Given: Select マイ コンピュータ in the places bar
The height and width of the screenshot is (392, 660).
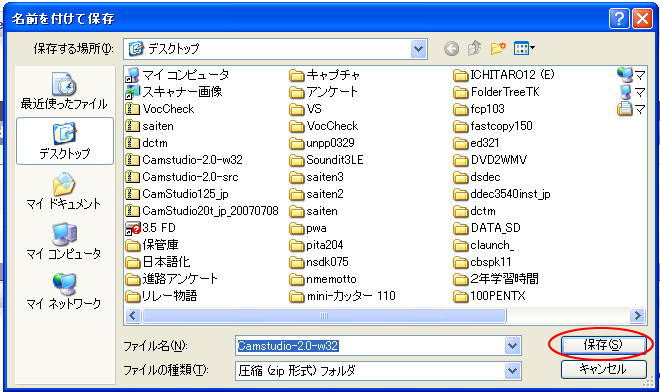Looking at the screenshot, I should pos(64,241).
